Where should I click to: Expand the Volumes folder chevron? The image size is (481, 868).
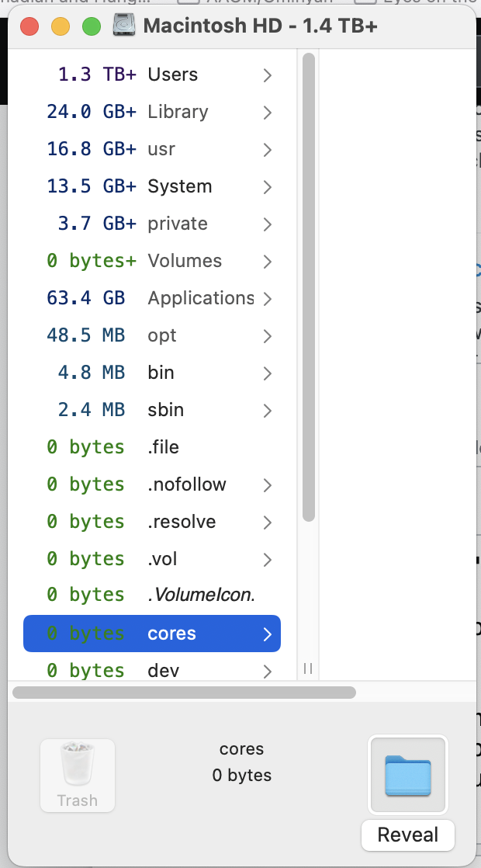coord(268,262)
